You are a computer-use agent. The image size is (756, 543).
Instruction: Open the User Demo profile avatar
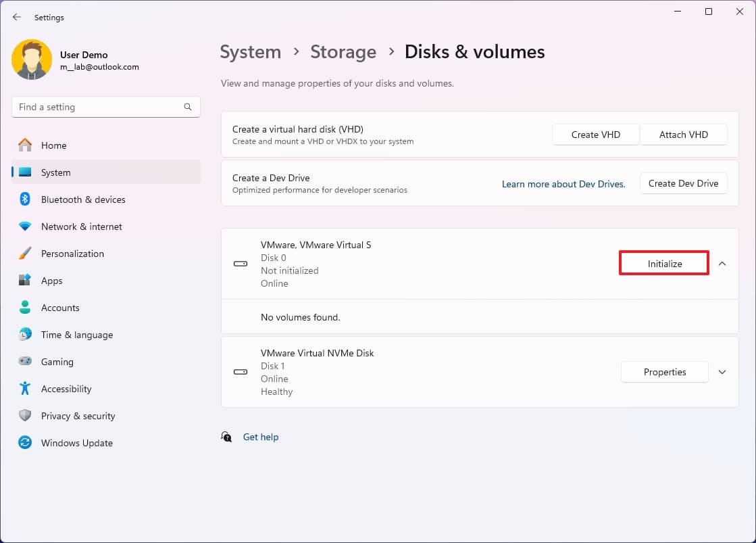32,60
